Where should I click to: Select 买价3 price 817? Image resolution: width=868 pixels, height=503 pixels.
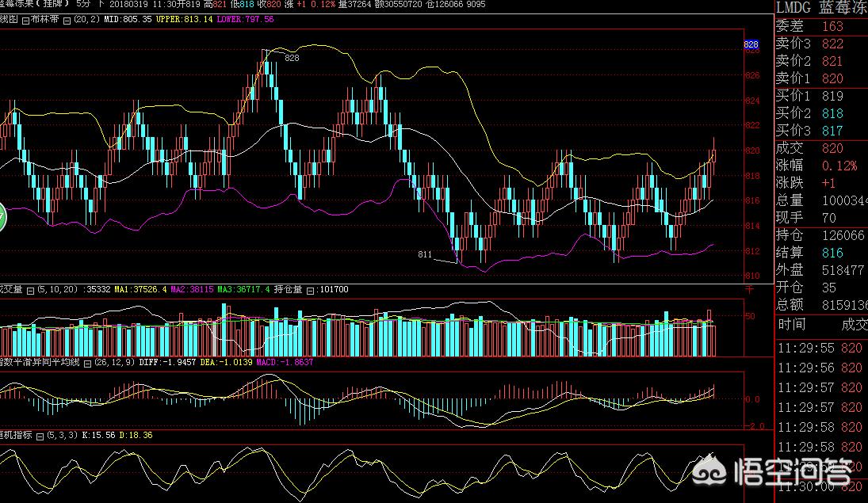832,131
